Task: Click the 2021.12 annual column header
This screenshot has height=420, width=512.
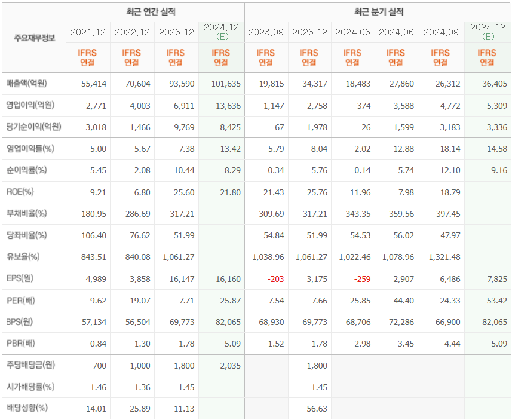Action: tap(88, 32)
